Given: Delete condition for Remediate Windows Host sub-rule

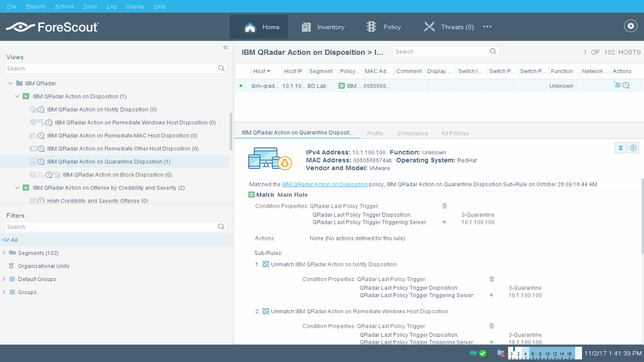Looking at the screenshot, I should [x=492, y=326].
